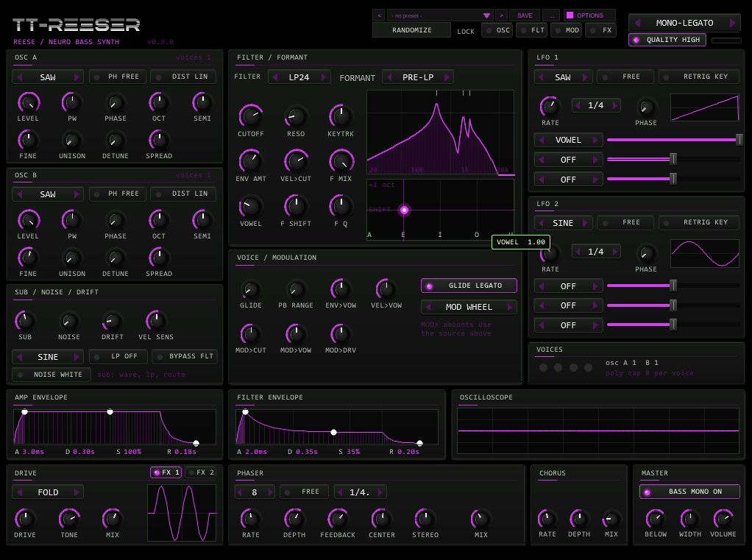Click the OSC A LEVEL knob
Image resolution: width=752 pixels, height=560 pixels.
click(28, 102)
